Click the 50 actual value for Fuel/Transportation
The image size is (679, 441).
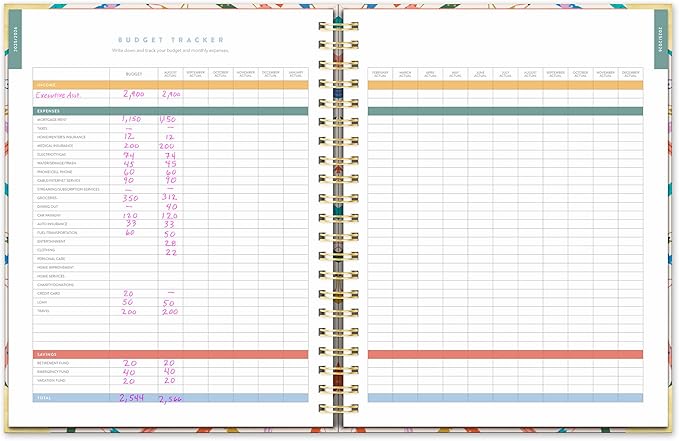(169, 234)
